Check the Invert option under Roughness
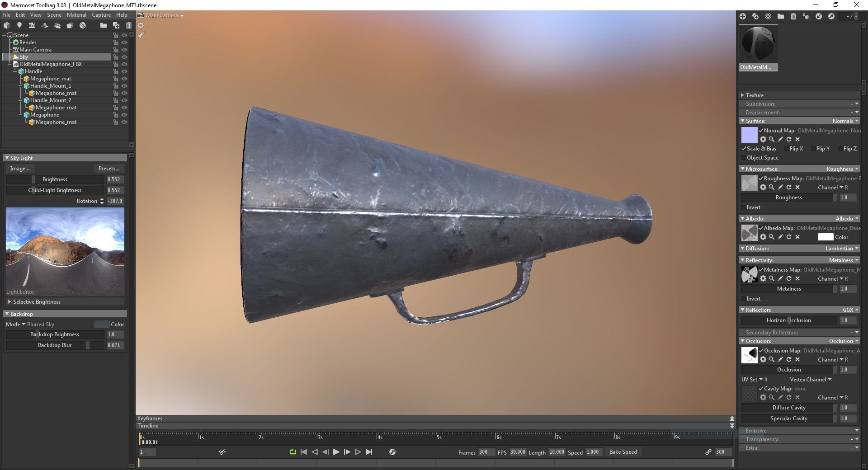The image size is (868, 470). point(744,207)
